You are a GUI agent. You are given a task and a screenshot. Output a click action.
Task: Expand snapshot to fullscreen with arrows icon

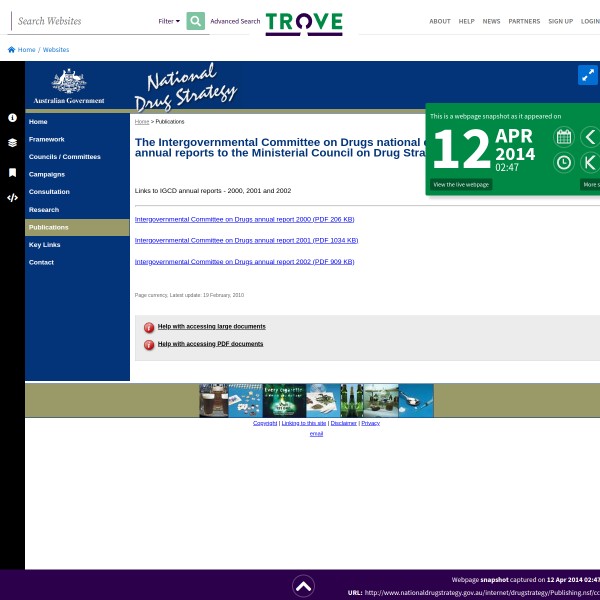[587, 75]
